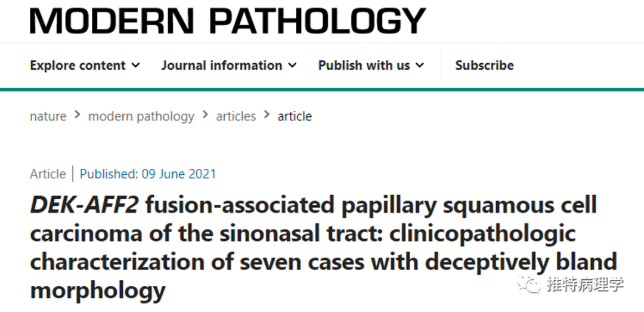
Task: Follow the articles breadcrumb link
Action: [x=236, y=116]
